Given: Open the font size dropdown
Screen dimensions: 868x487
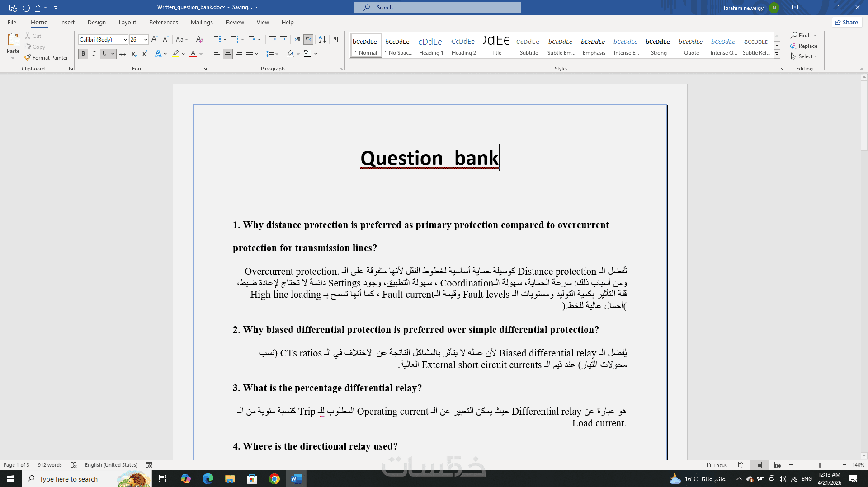Looking at the screenshot, I should 146,40.
